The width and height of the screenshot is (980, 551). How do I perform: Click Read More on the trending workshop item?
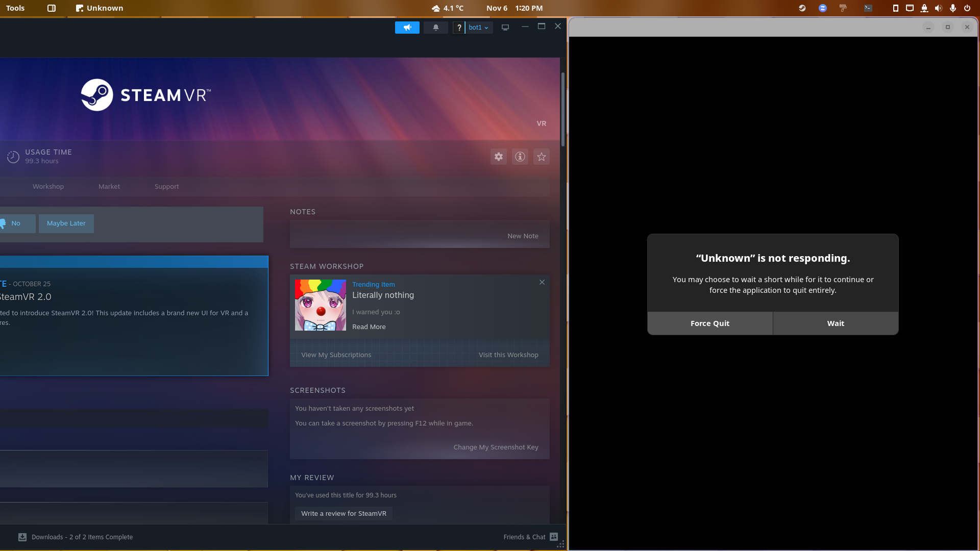pyautogui.click(x=369, y=327)
